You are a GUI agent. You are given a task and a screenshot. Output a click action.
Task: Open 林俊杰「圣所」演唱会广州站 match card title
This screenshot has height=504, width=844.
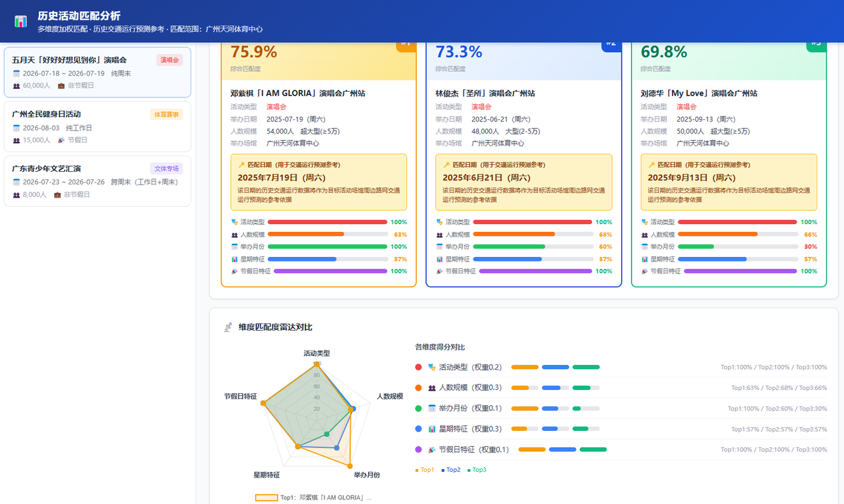click(x=485, y=94)
